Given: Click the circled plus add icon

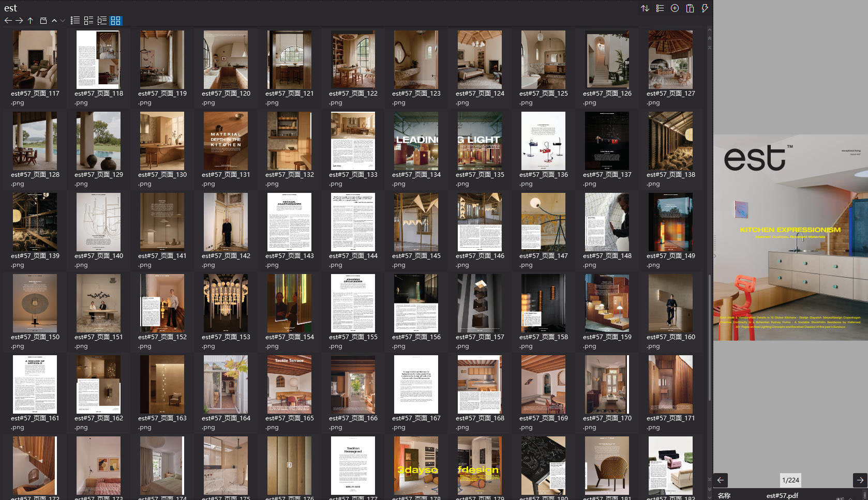Looking at the screenshot, I should (x=675, y=8).
